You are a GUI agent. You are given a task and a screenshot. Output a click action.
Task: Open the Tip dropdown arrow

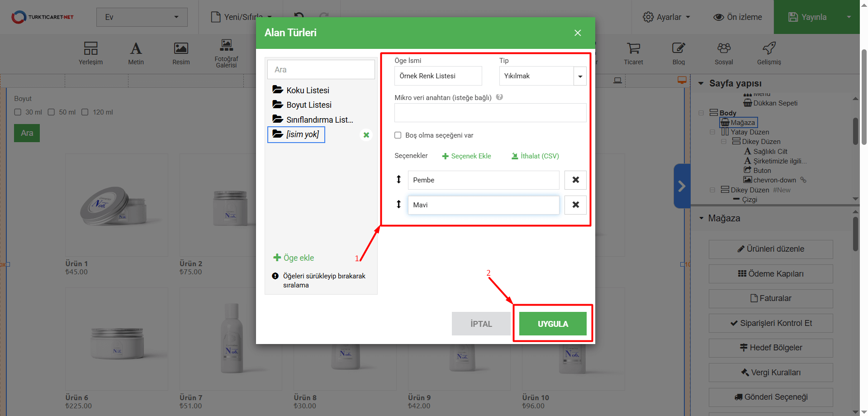coord(580,77)
